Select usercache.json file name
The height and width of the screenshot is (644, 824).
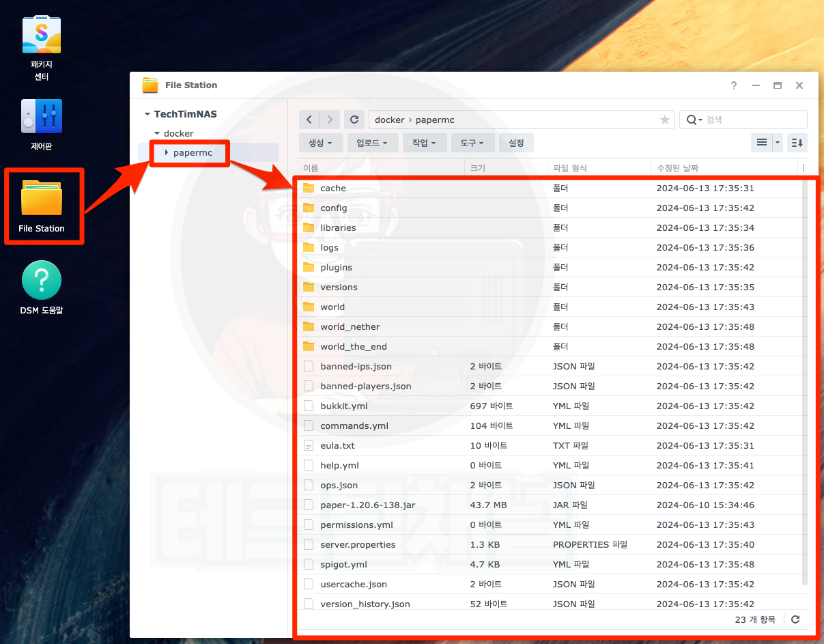(354, 584)
